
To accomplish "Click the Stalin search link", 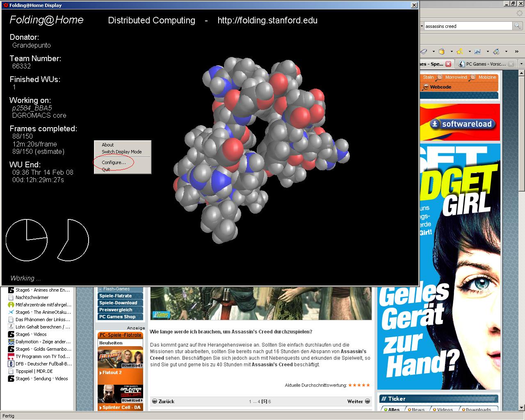I will point(428,77).
